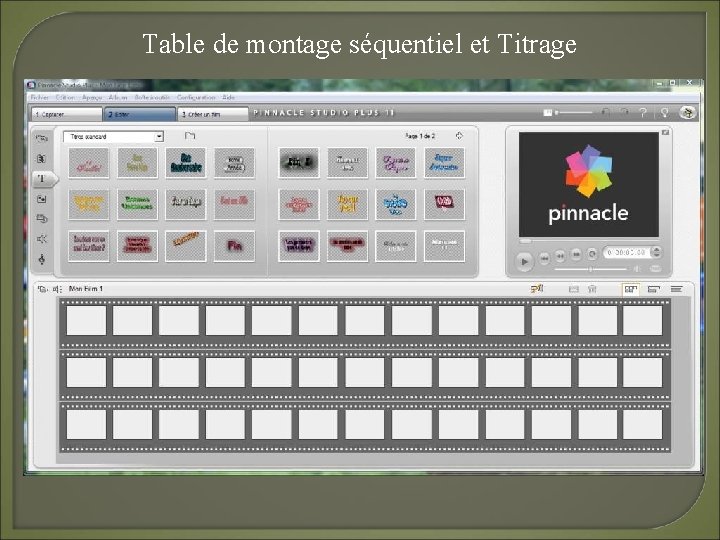Click the folder browse icon beside the dropdown
Image resolution: width=720 pixels, height=540 pixels.
pyautogui.click(x=190, y=136)
